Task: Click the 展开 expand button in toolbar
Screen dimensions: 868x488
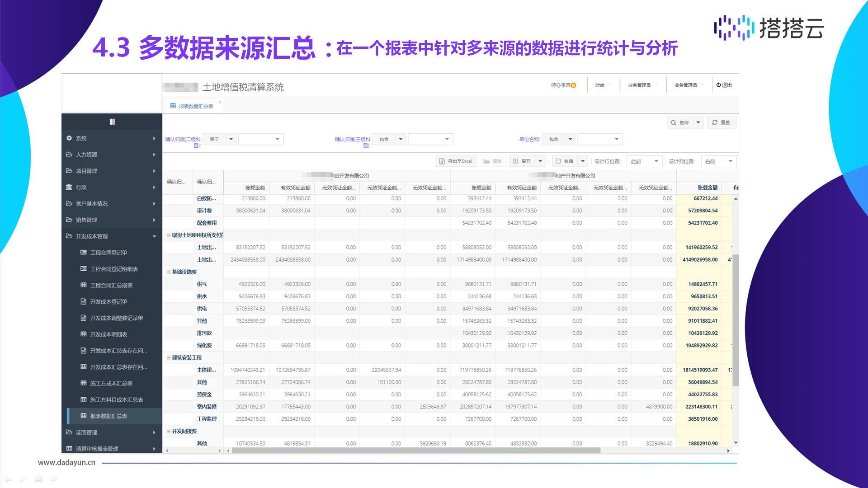Action: 522,161
